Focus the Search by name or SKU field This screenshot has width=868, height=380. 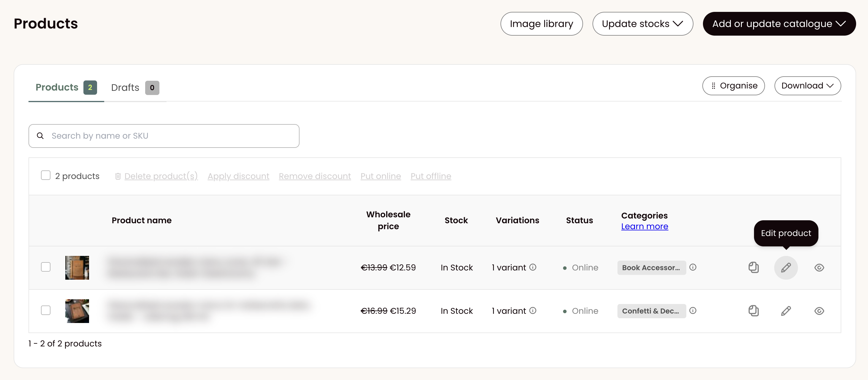[x=164, y=136]
